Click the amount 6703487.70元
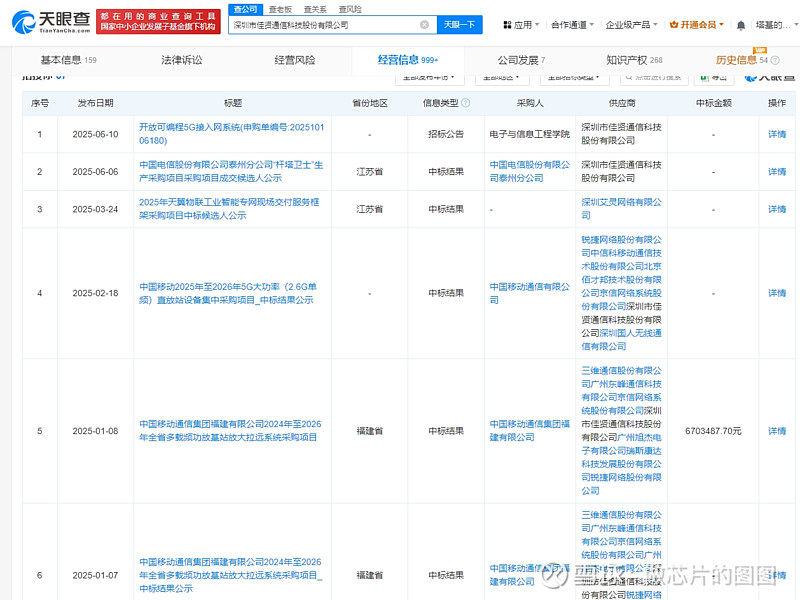 [x=713, y=431]
